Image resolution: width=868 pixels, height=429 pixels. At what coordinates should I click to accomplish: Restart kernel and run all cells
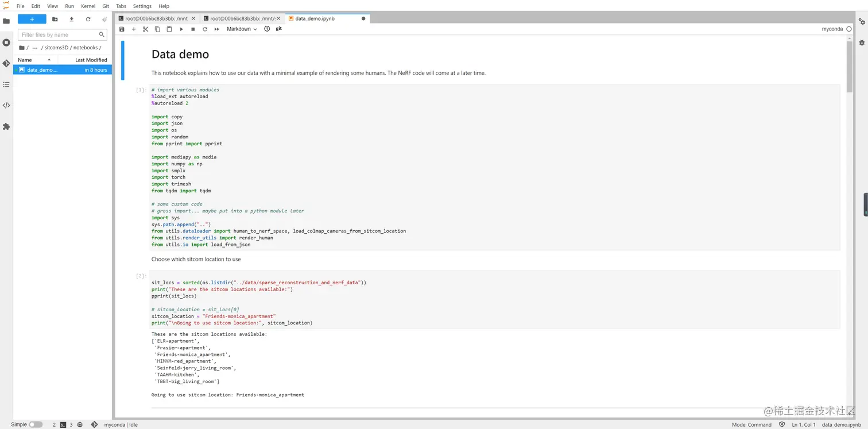(217, 29)
